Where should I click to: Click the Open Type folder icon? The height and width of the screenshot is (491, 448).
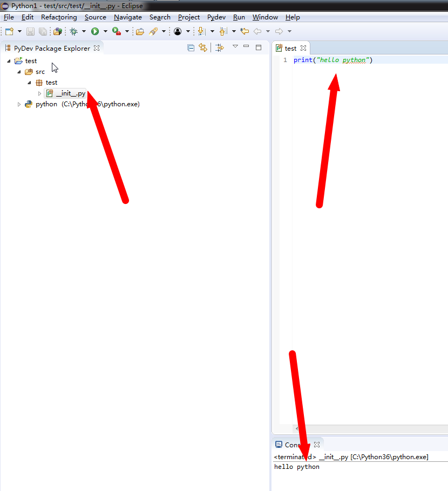[x=140, y=31]
